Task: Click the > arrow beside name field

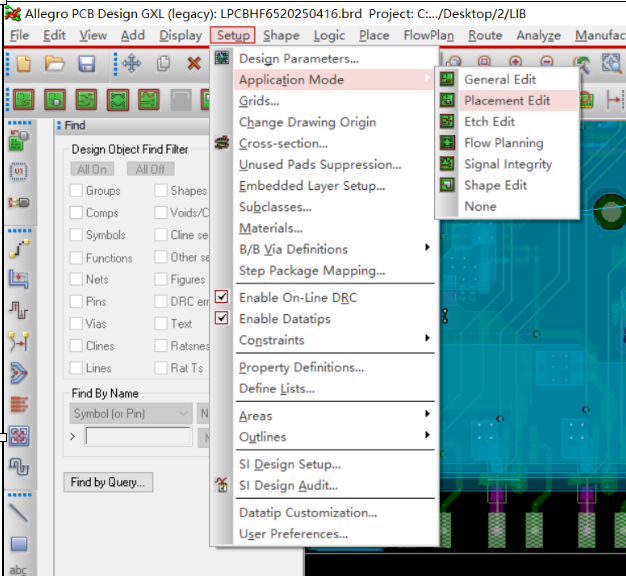Action: (x=72, y=436)
